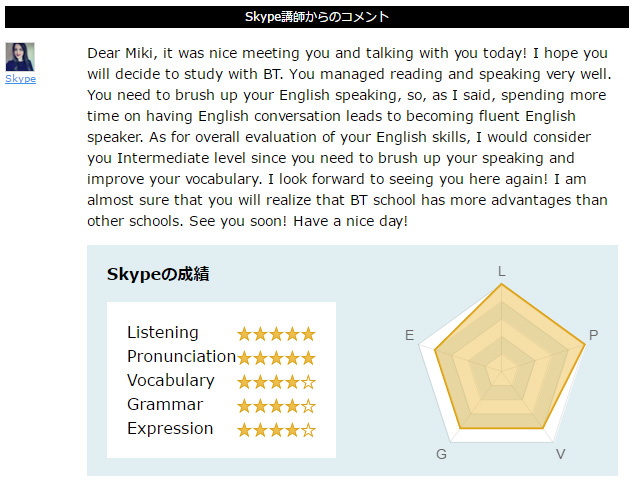Screen dimensions: 633x480
Task: Click the E axis label on radar chart
Action: [x=410, y=336]
